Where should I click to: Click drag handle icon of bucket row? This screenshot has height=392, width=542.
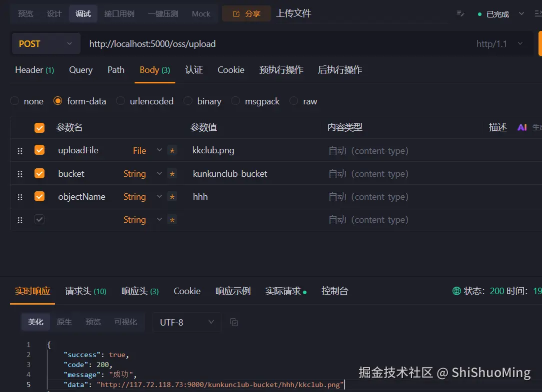tap(20, 174)
